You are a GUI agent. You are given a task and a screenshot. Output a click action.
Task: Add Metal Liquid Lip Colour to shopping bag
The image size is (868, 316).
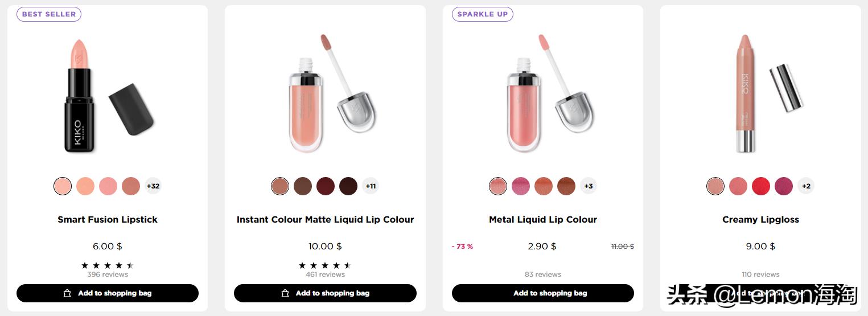[542, 293]
